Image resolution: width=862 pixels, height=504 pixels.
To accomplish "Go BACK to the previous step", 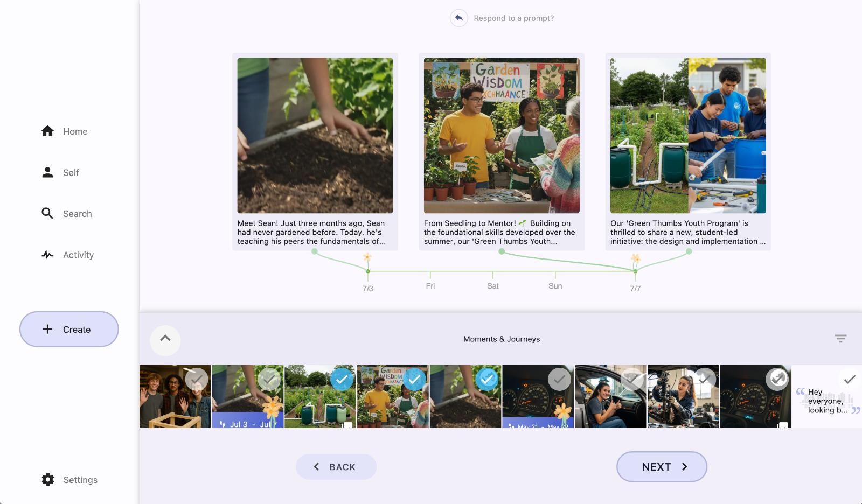I will [x=336, y=467].
